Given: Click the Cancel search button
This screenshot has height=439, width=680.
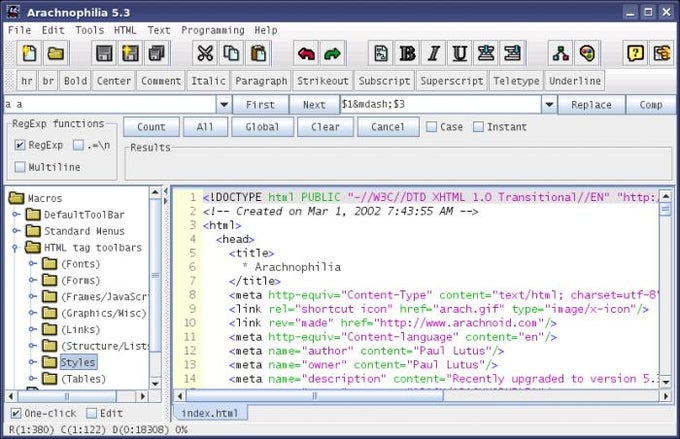Looking at the screenshot, I should [x=388, y=127].
